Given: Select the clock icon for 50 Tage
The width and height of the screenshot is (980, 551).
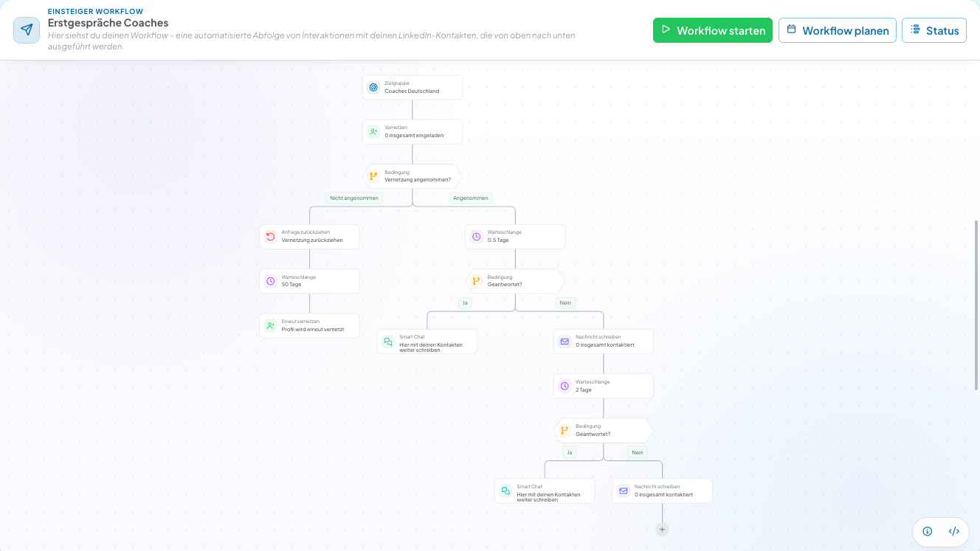Looking at the screenshot, I should click(x=270, y=281).
